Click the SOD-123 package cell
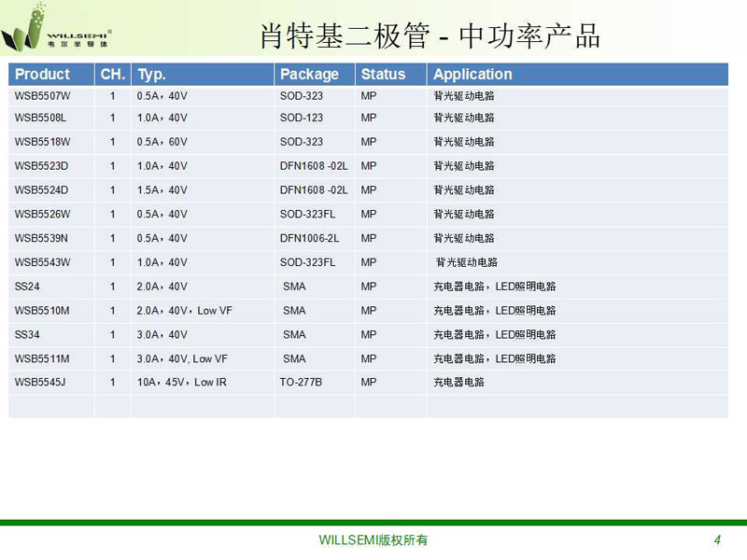This screenshot has width=747, height=560. [x=301, y=119]
